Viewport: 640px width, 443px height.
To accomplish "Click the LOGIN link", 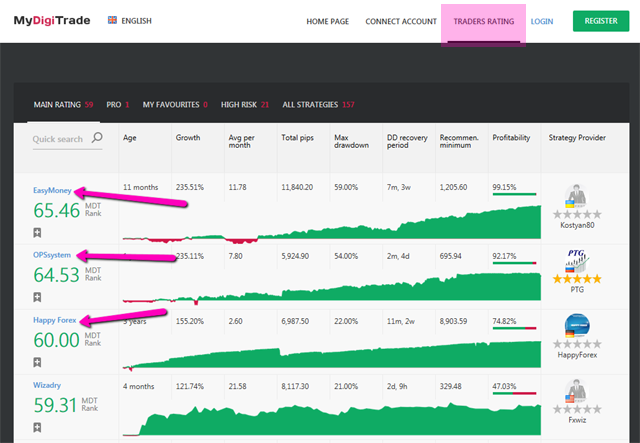I will tap(542, 21).
